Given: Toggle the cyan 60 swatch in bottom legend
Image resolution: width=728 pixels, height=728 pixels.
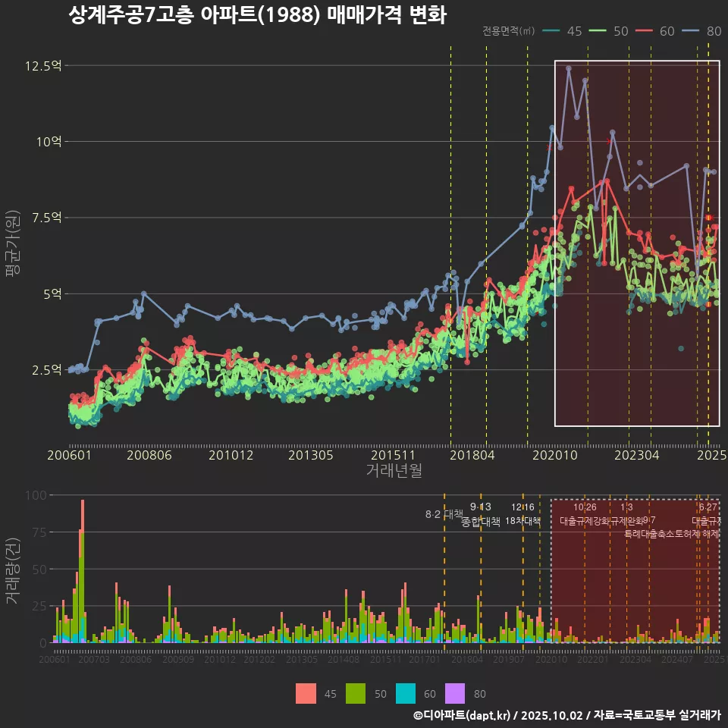Looking at the screenshot, I should (406, 693).
